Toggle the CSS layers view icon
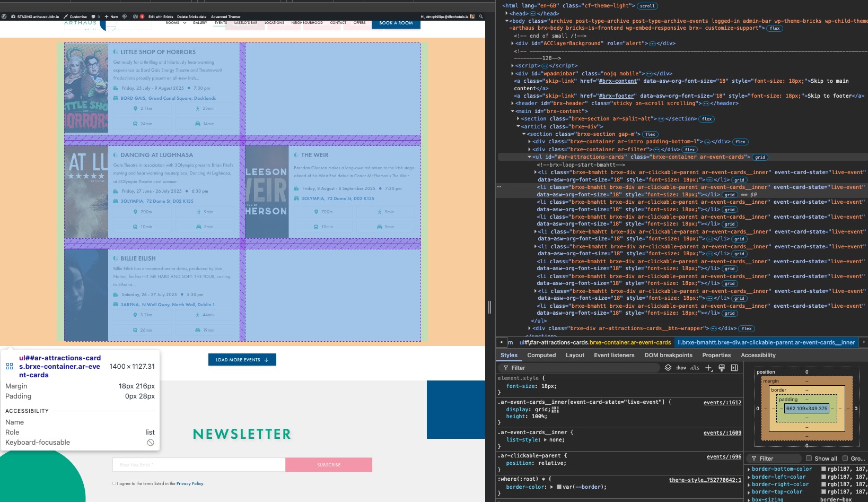Viewport: 868px width, 502px height. coord(668,368)
